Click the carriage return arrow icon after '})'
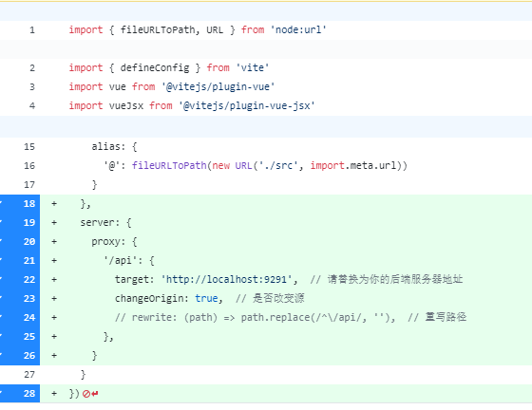 tap(95, 394)
